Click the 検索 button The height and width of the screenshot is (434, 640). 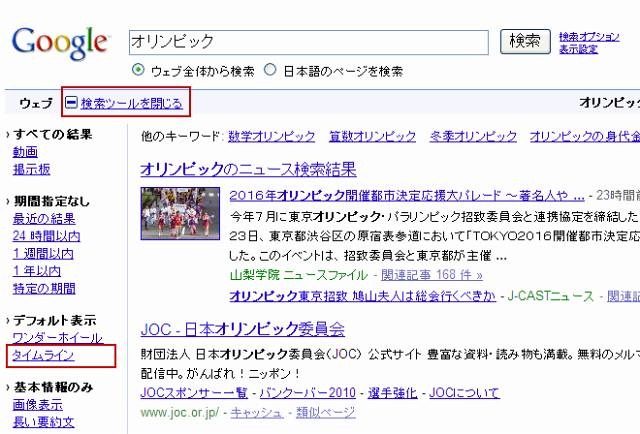[x=525, y=41]
